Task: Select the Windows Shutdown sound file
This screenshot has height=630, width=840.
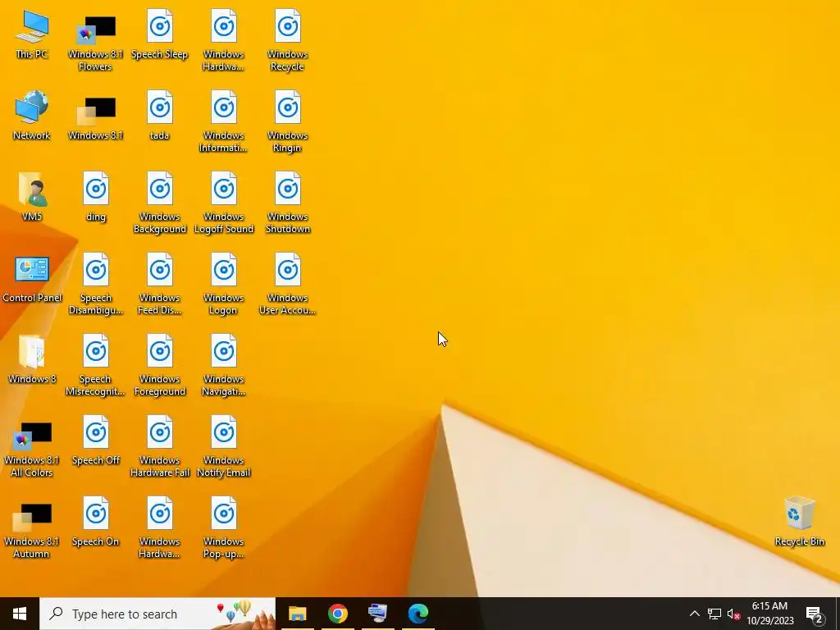Action: click(x=288, y=203)
